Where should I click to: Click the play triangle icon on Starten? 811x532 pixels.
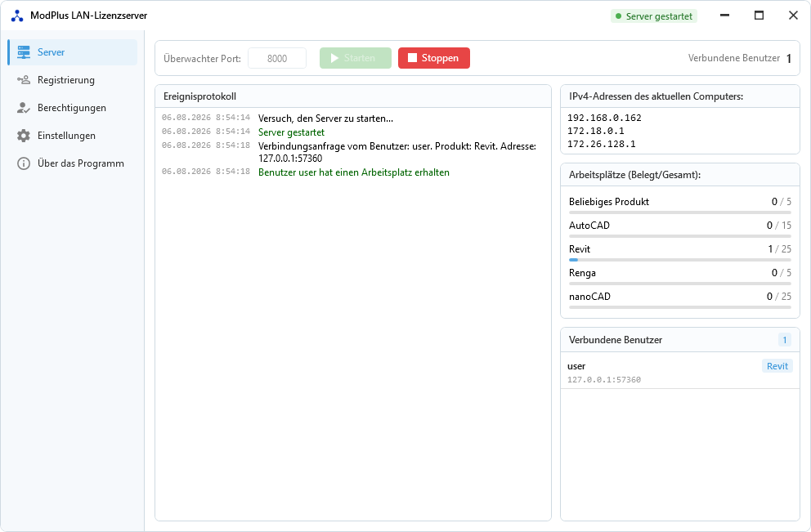[334, 58]
